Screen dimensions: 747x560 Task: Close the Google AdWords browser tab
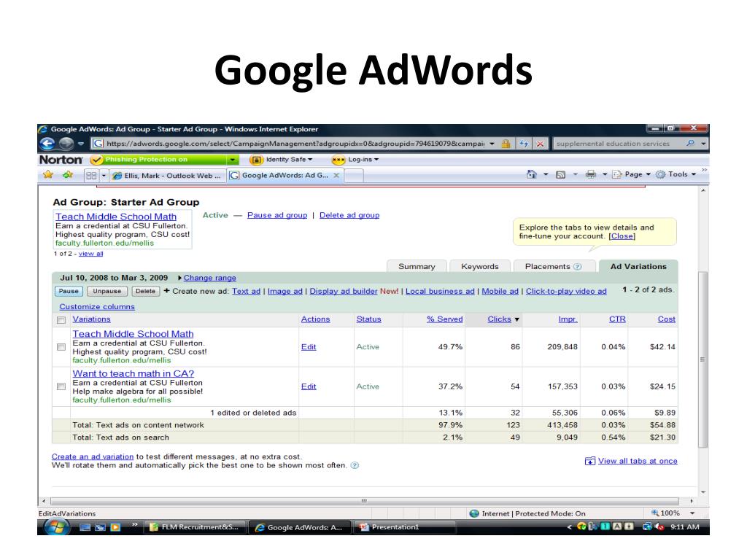point(336,175)
